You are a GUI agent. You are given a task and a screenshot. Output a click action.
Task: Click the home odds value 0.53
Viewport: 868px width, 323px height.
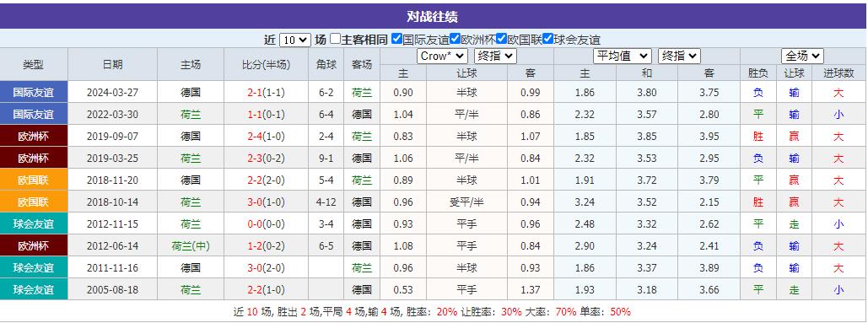pos(403,290)
